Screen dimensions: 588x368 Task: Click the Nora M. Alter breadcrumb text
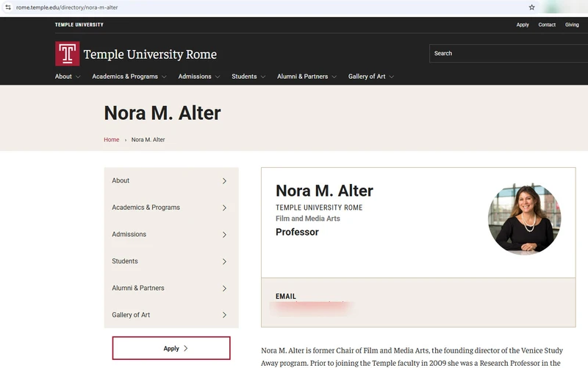coord(148,140)
